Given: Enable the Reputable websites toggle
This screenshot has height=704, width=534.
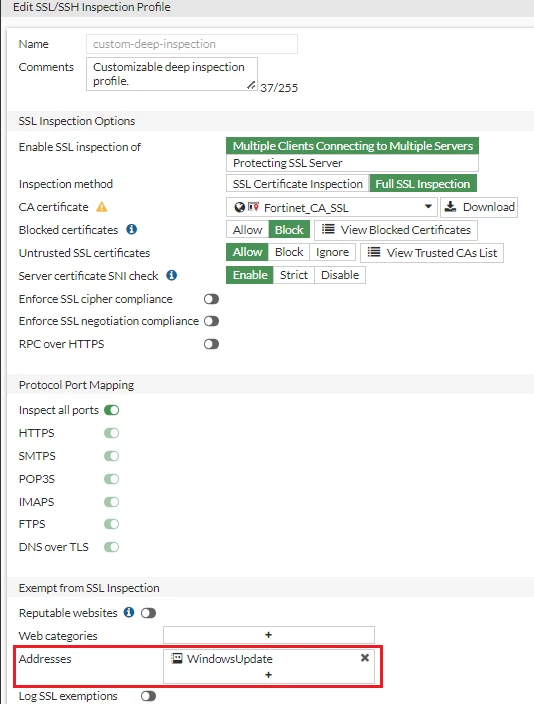Looking at the screenshot, I should (148, 613).
